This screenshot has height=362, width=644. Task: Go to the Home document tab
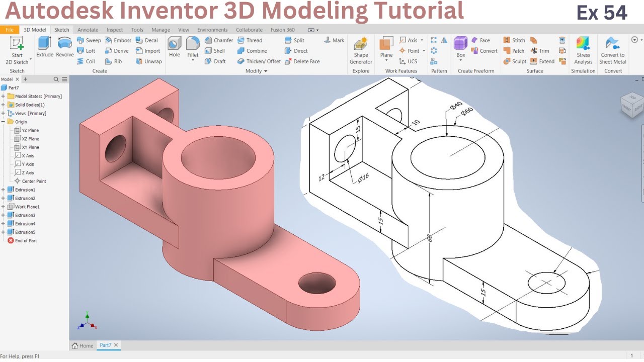coord(83,345)
